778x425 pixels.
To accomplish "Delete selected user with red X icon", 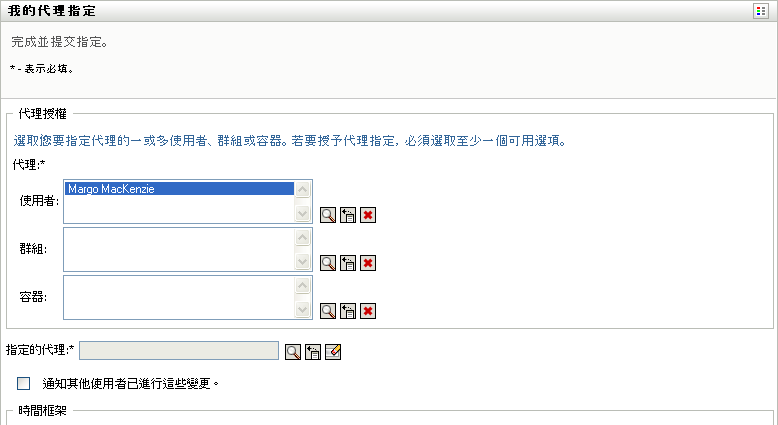I will click(x=368, y=215).
